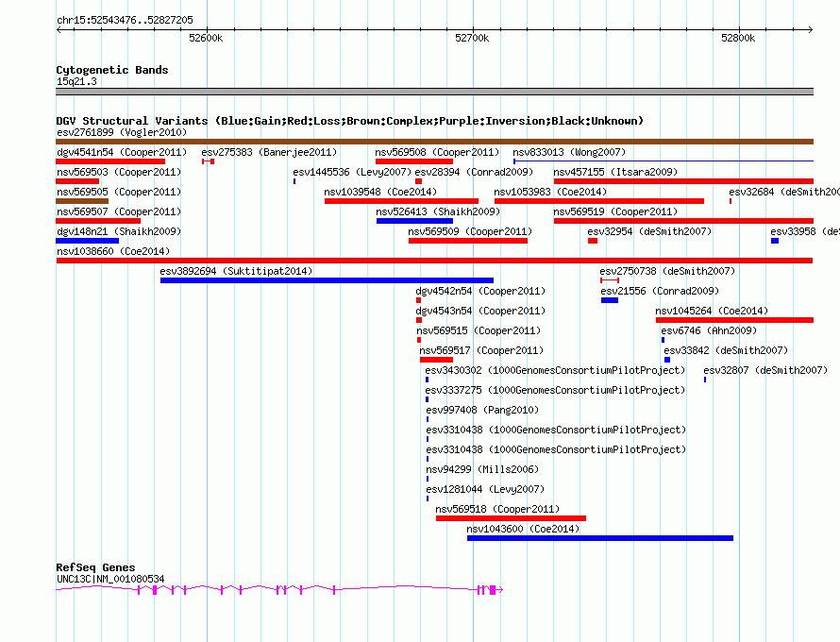Screen dimensions: 840x642
Task: Open the nsv526413 (Shaikh2009) gain variant
Action: tap(438, 211)
